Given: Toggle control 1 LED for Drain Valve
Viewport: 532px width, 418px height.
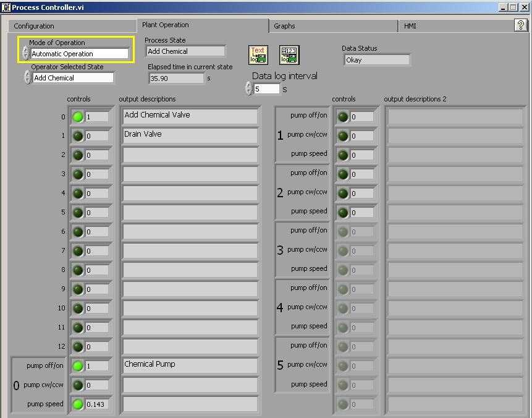Looking at the screenshot, I should point(78,136).
